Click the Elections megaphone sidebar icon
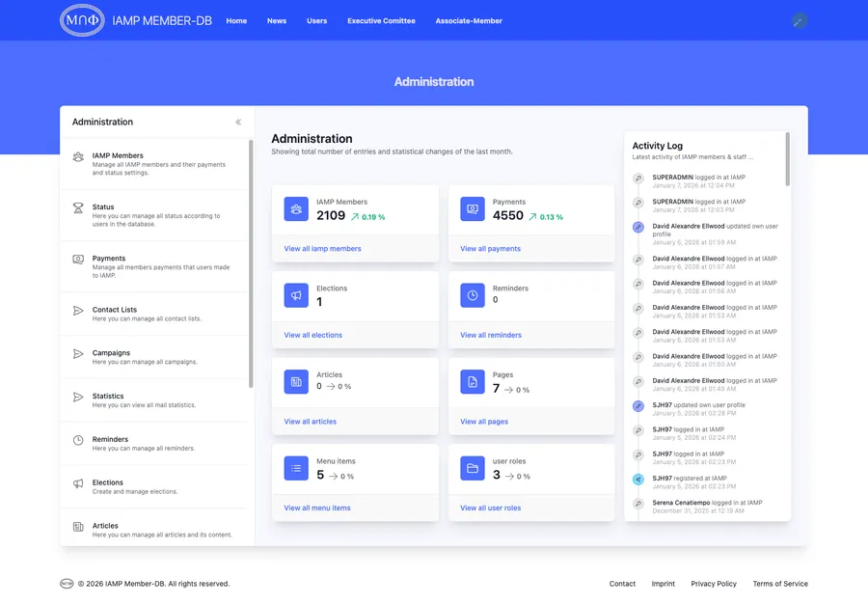868x605 pixels. 78,483
